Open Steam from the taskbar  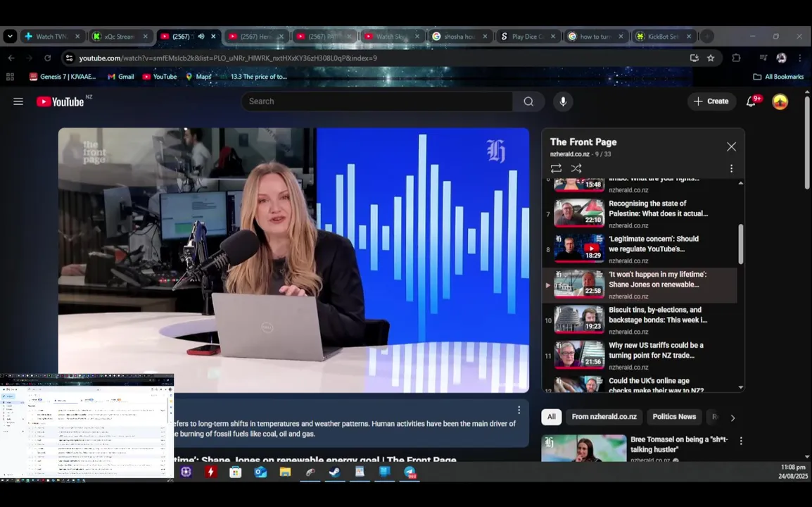coord(334,472)
